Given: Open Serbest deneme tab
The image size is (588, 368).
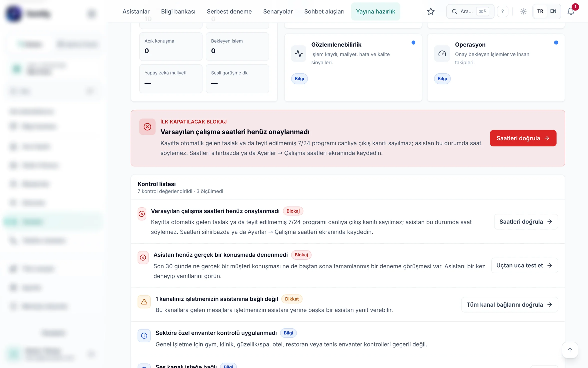Looking at the screenshot, I should point(229,12).
